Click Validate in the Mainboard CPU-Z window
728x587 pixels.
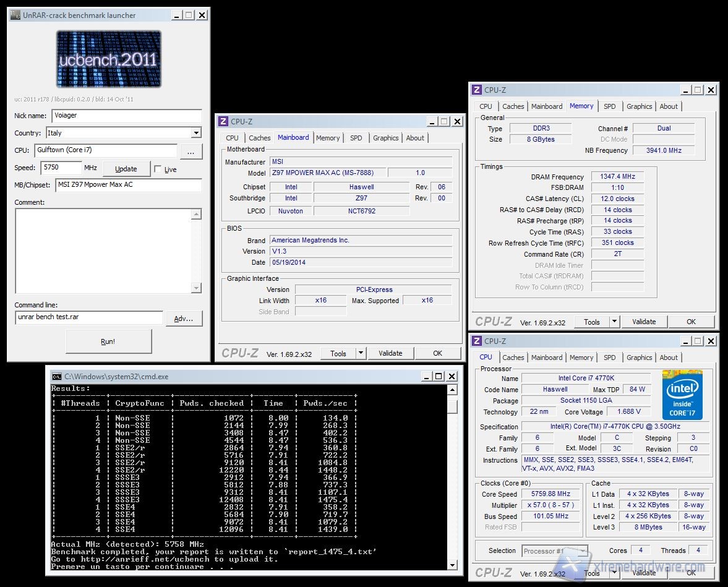(x=390, y=354)
